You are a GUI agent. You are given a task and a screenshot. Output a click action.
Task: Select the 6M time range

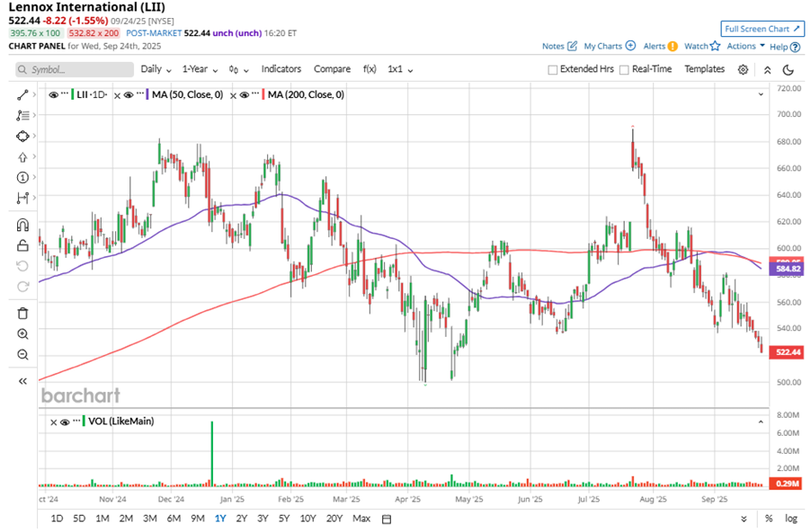pos(174,518)
